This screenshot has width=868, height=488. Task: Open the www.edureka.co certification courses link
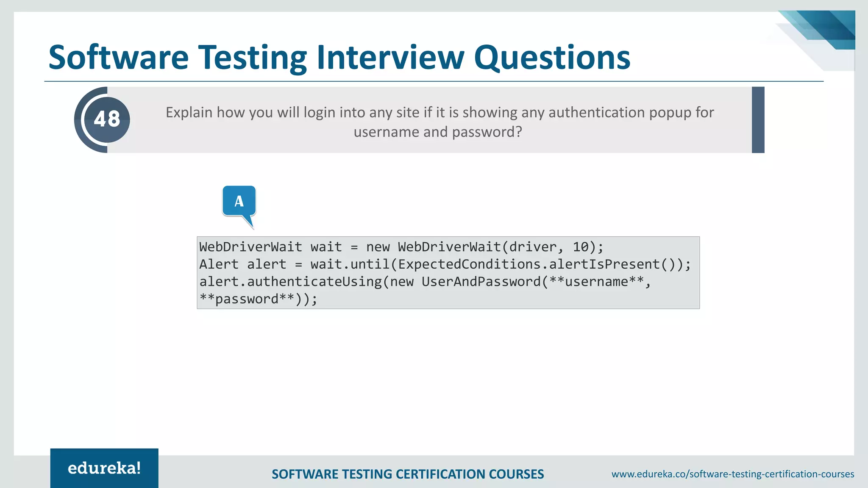(x=733, y=474)
